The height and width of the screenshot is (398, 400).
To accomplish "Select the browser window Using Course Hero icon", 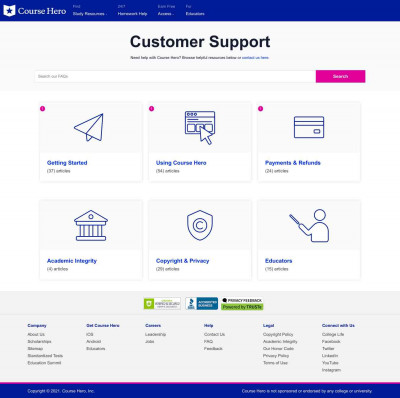I will [x=200, y=128].
